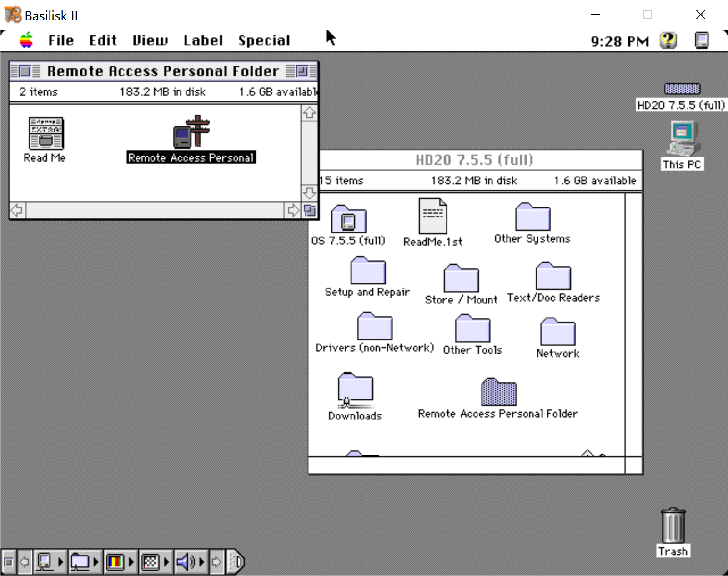Image resolution: width=728 pixels, height=576 pixels.
Task: Open the File menu
Action: point(61,40)
